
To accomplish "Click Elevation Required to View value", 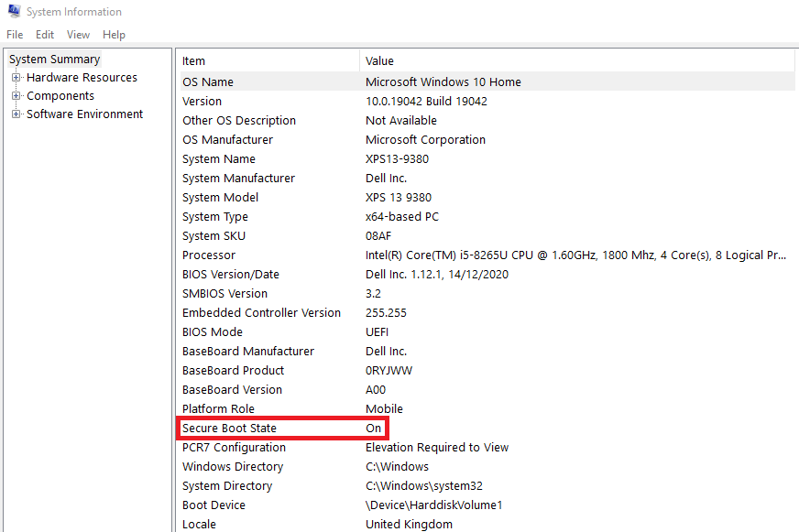I will click(437, 448).
